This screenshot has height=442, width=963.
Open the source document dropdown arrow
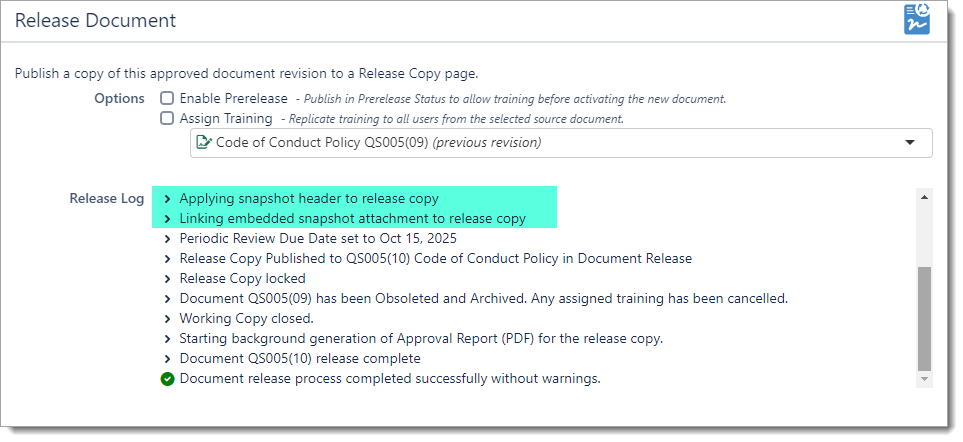click(x=910, y=143)
